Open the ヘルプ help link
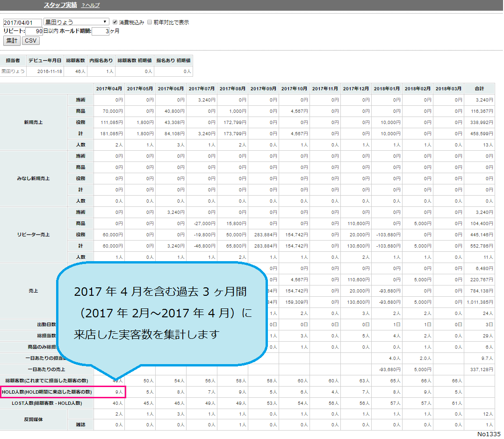504x439 pixels. pos(91,5)
